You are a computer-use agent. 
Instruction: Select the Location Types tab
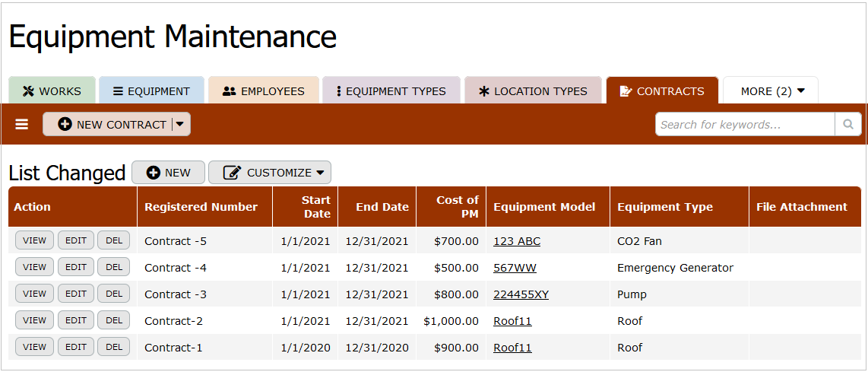point(533,91)
